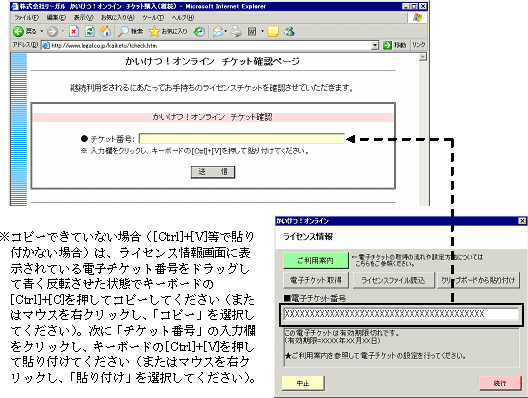Viewport: 528px width, 398px height.
Task: Click the クリップボードから貼り付け button
Action: [x=478, y=280]
